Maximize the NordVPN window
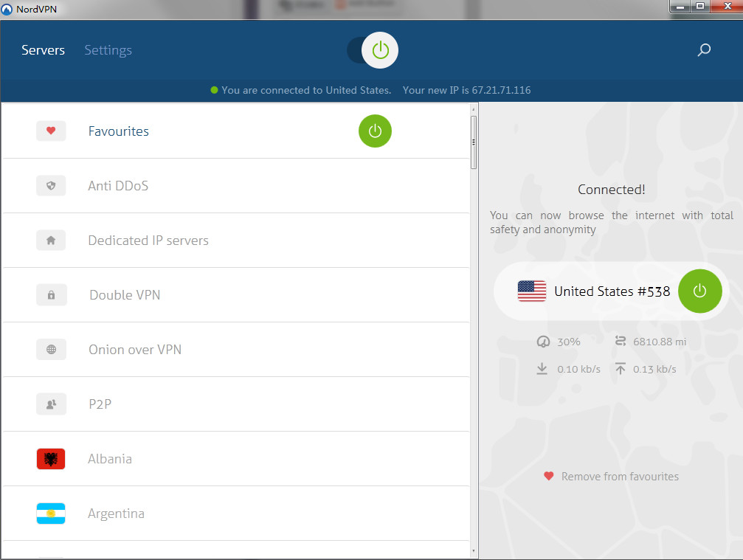 click(700, 7)
